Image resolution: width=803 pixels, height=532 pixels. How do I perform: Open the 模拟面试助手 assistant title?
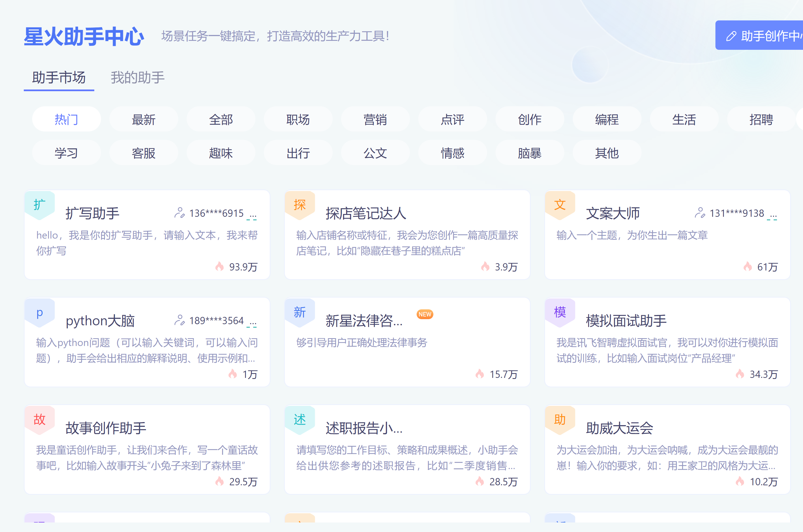click(626, 321)
